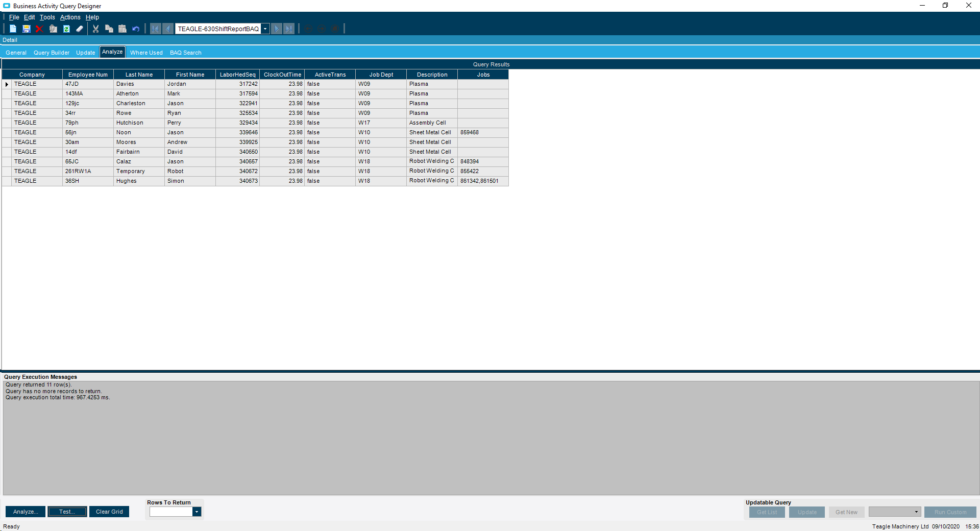This screenshot has width=980, height=531.
Task: Click the Temporary last name cell
Action: (139, 172)
